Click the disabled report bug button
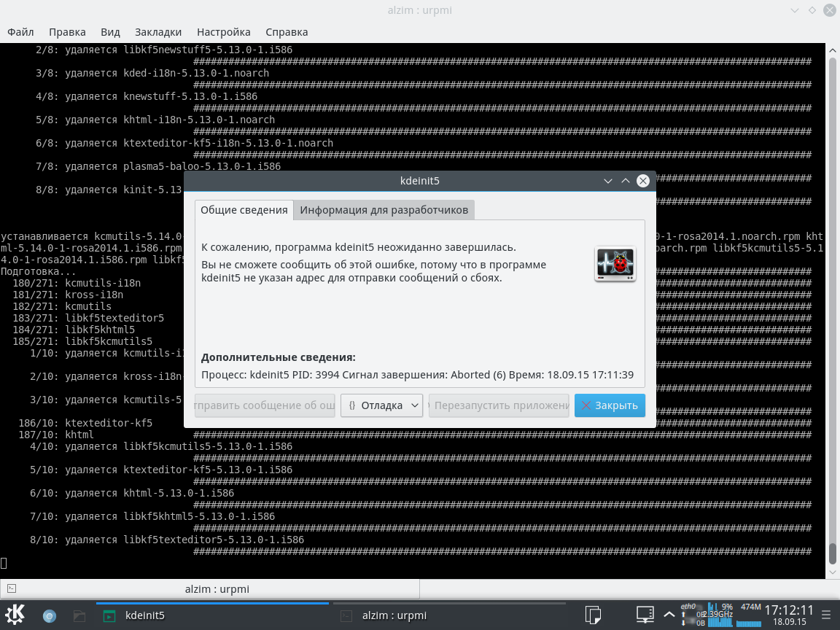The width and height of the screenshot is (840, 630). coord(265,405)
